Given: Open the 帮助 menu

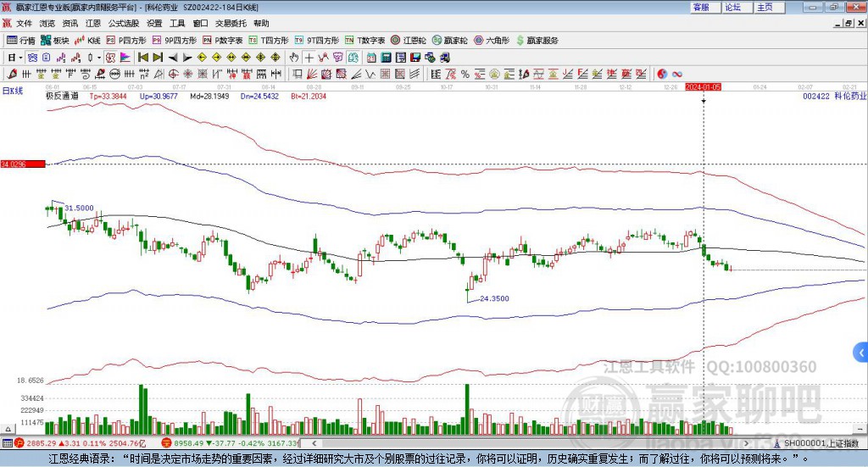Looking at the screenshot, I should (261, 23).
